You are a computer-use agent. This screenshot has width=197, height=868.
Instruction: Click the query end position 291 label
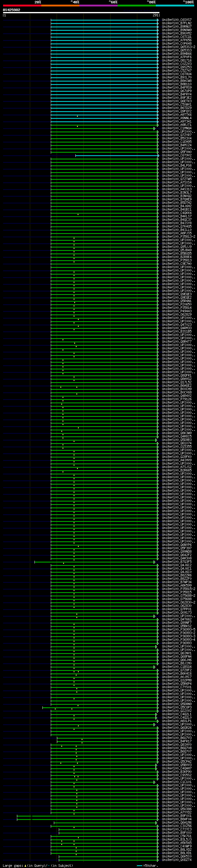(x=155, y=15)
